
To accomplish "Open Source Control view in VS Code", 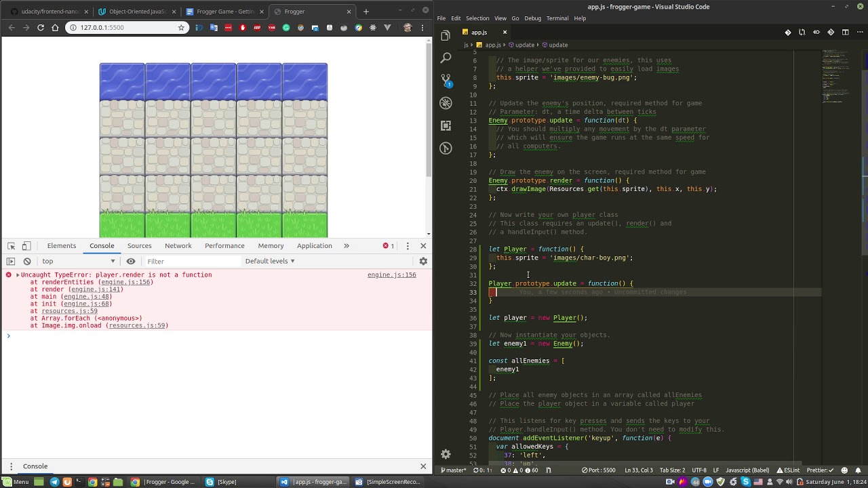I will point(446,80).
